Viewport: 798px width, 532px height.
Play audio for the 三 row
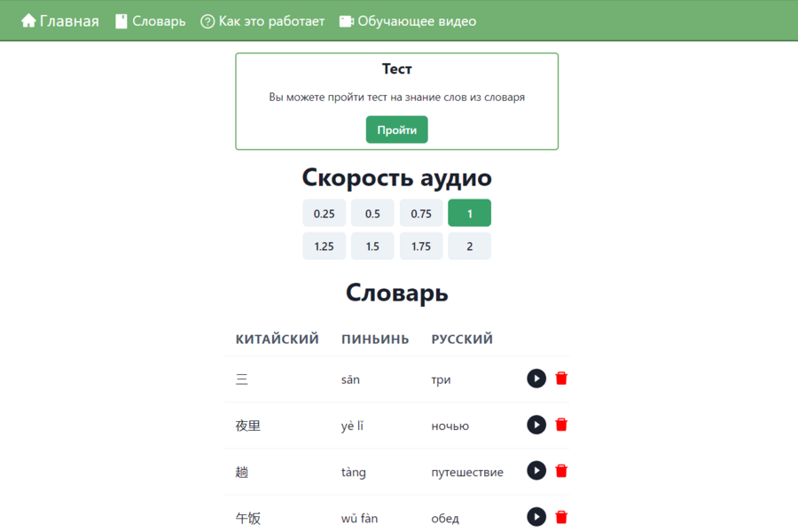coord(536,379)
